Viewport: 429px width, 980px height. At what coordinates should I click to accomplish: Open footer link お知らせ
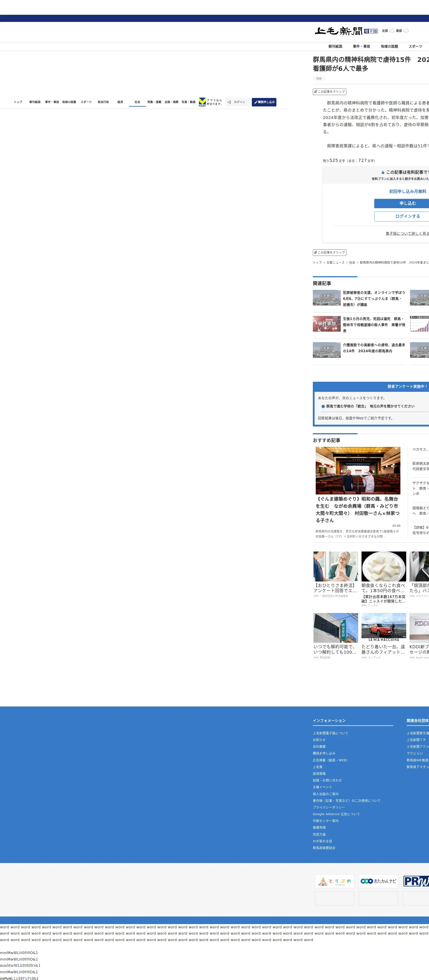319,740
